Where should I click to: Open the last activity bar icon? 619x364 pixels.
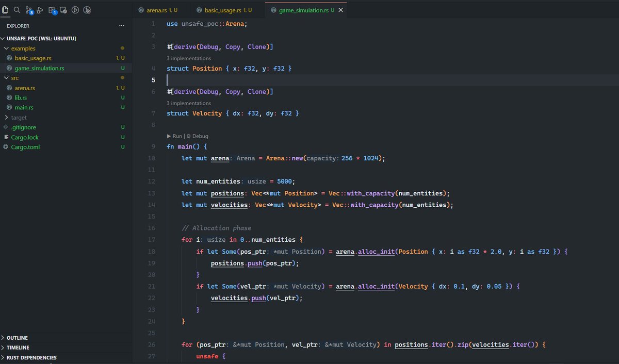tap(87, 10)
